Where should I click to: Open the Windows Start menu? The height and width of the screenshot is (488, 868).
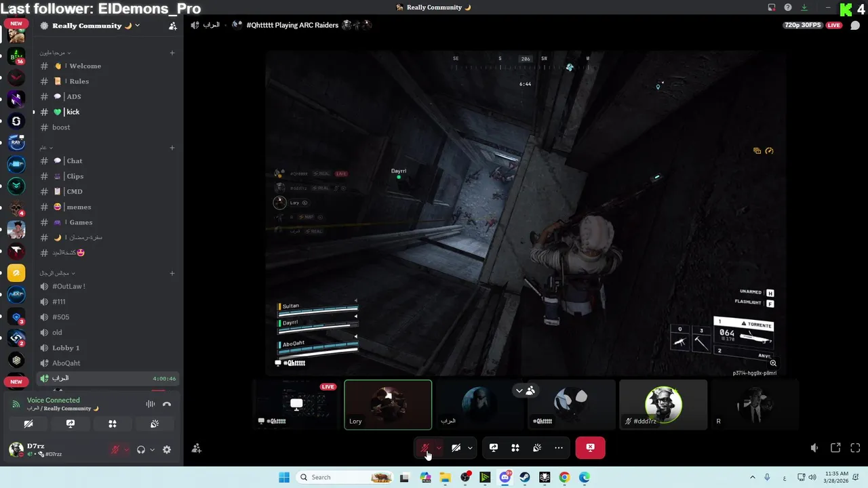[x=284, y=477]
